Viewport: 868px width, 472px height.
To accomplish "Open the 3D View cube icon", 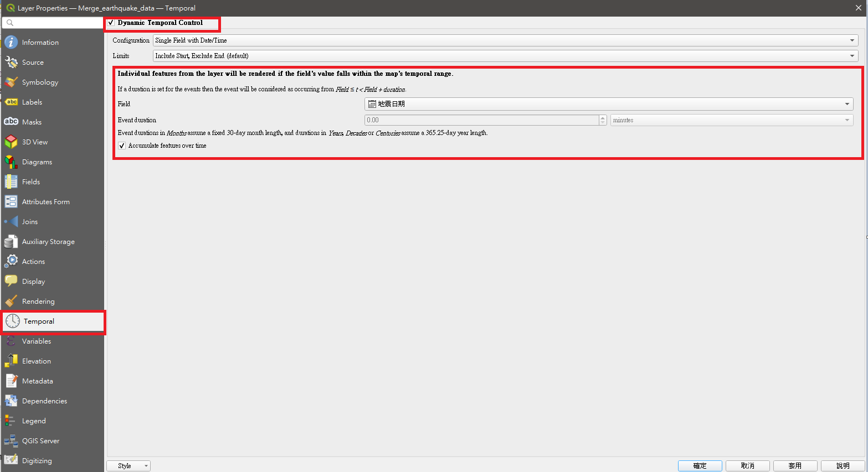I will [x=11, y=142].
